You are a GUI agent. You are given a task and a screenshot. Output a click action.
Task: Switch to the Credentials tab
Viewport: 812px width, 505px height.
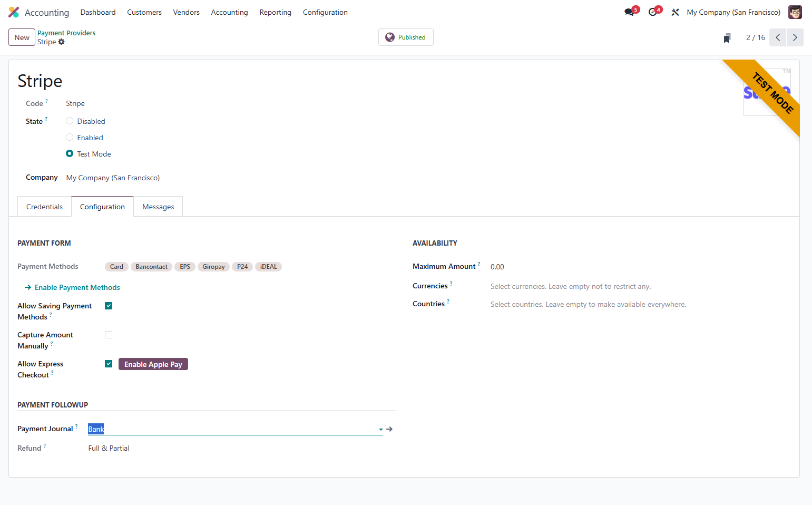[x=44, y=207]
